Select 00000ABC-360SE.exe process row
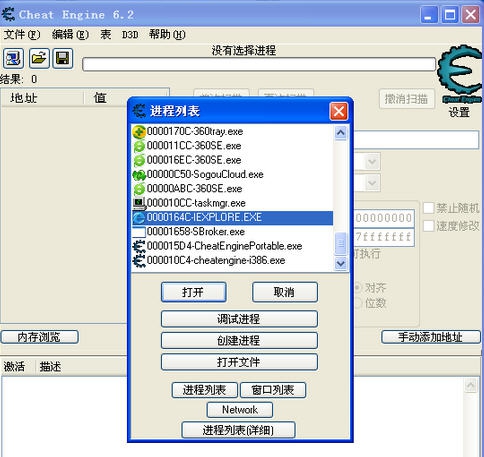This screenshot has height=457, width=484. coord(232,189)
